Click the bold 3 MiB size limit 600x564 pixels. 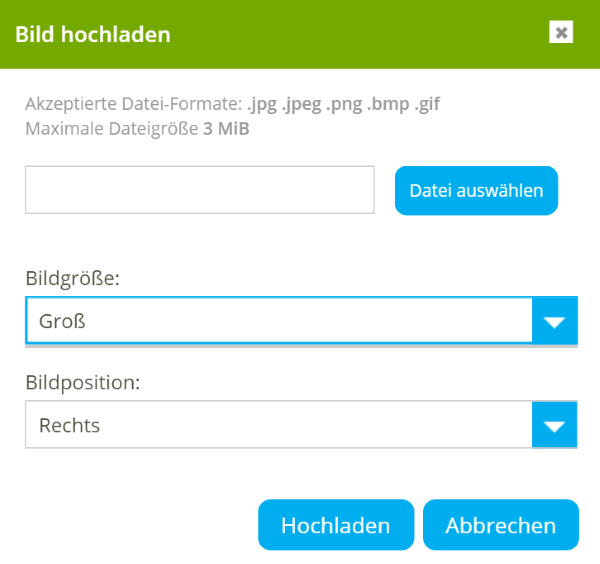pyautogui.click(x=226, y=127)
